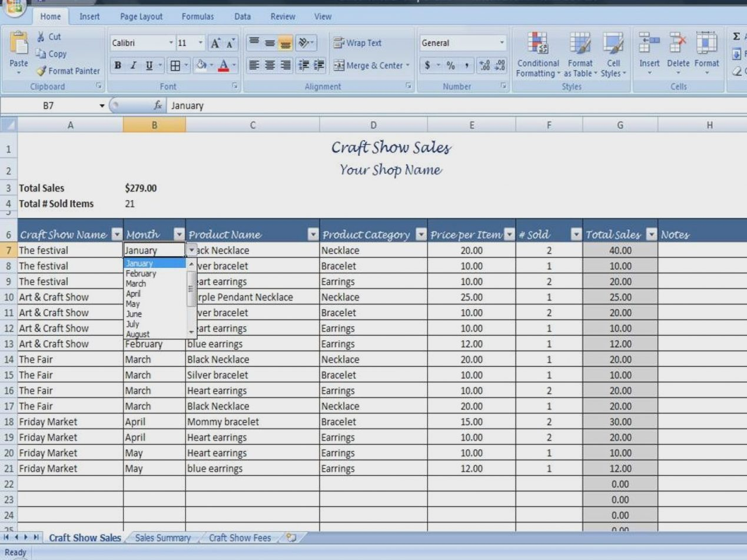Click the Increase Decimal icon
The height and width of the screenshot is (560, 747).
click(484, 65)
